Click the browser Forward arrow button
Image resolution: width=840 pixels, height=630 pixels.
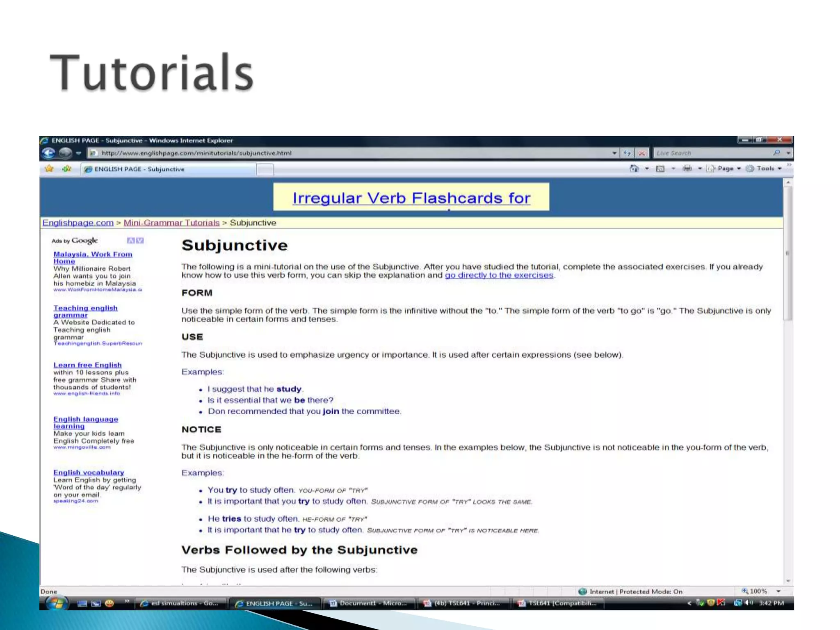tap(66, 153)
